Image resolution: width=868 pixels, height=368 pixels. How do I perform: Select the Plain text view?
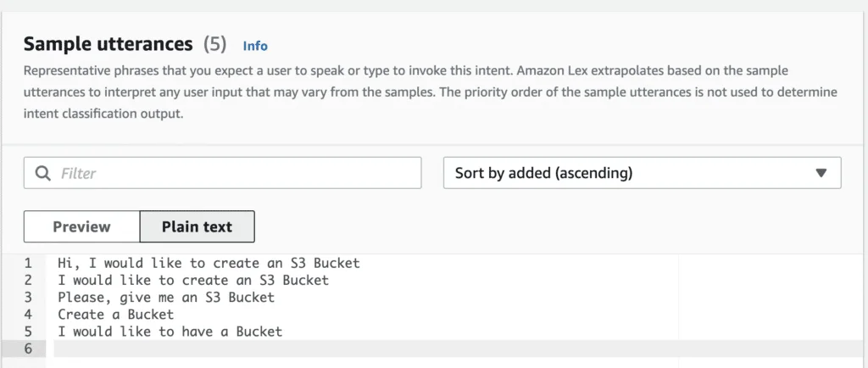[x=197, y=226]
